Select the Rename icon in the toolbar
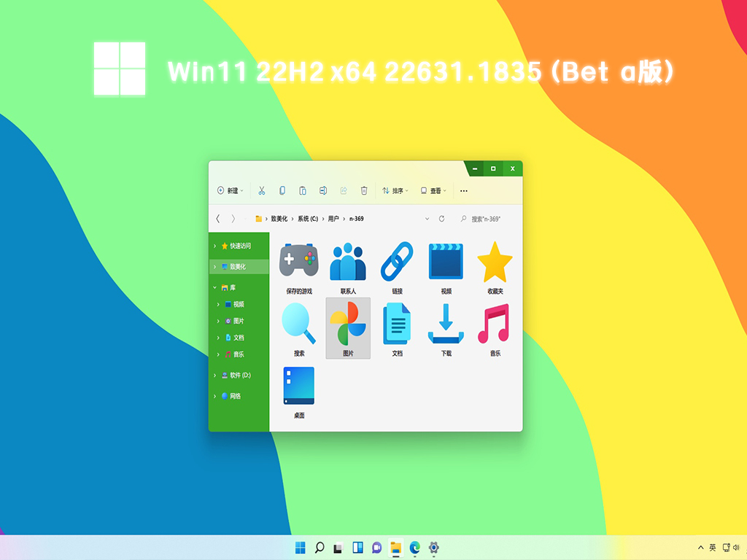Image resolution: width=747 pixels, height=560 pixels. (323, 190)
